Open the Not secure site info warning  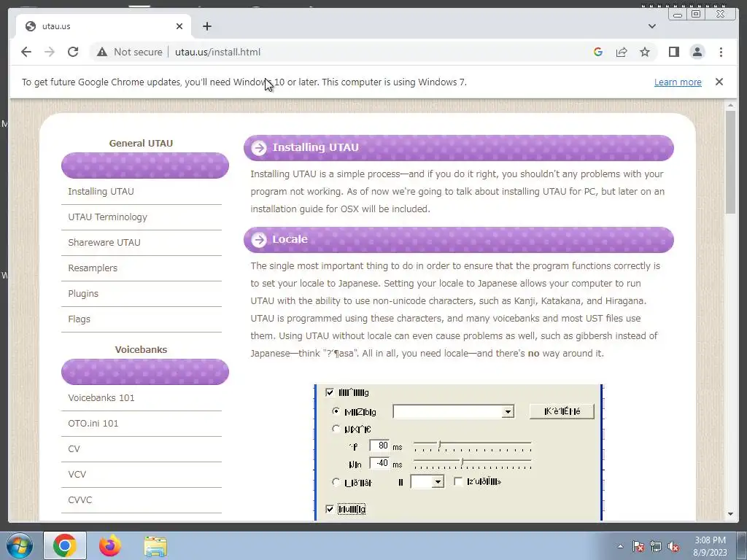tap(130, 52)
